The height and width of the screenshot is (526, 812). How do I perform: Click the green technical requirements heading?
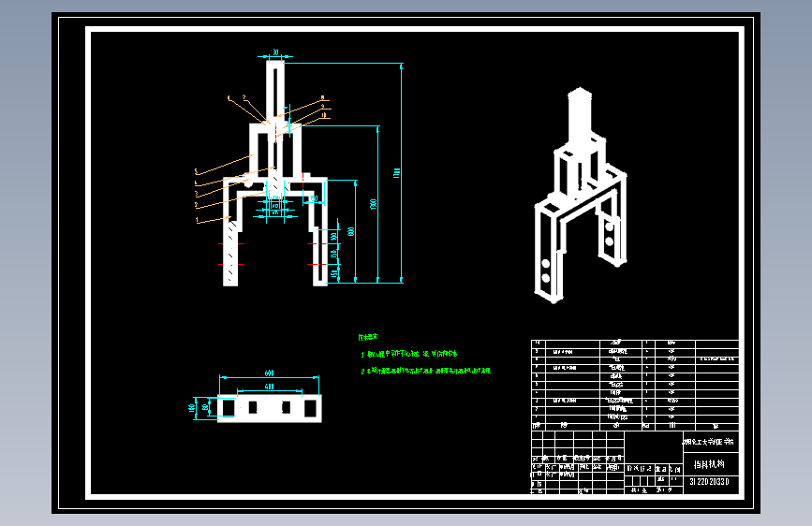(x=368, y=337)
